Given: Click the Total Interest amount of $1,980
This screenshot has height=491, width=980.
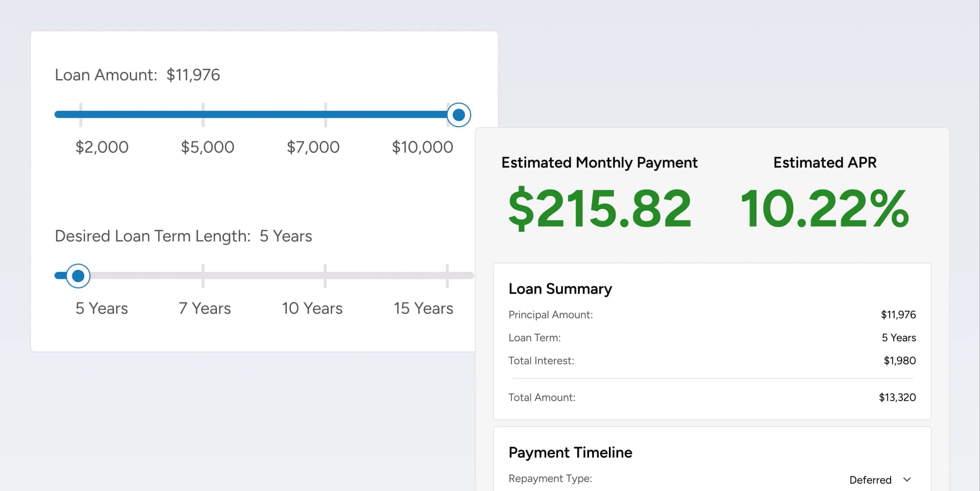Looking at the screenshot, I should pyautogui.click(x=900, y=361).
